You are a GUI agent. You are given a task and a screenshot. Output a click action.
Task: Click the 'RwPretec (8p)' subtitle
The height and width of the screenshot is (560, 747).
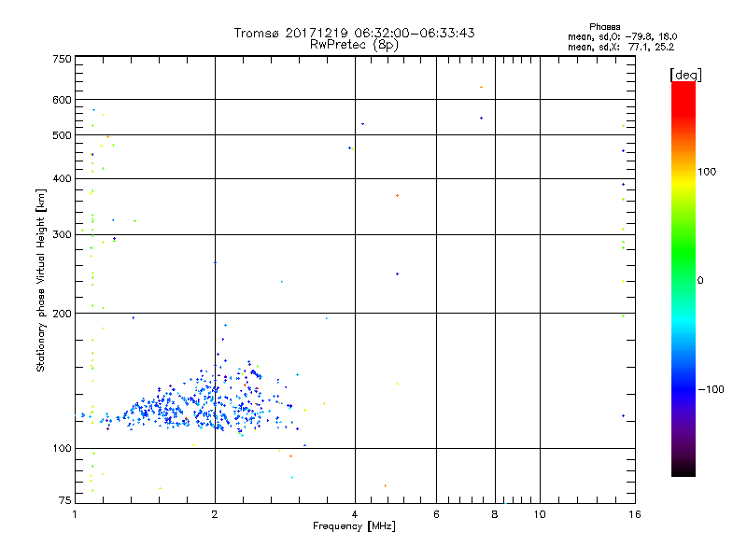coord(354,45)
